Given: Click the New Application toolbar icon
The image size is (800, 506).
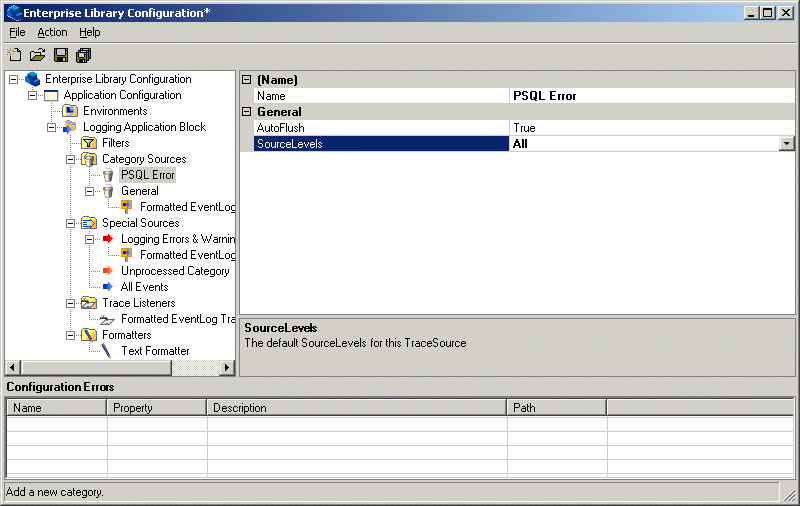Looking at the screenshot, I should (x=14, y=55).
